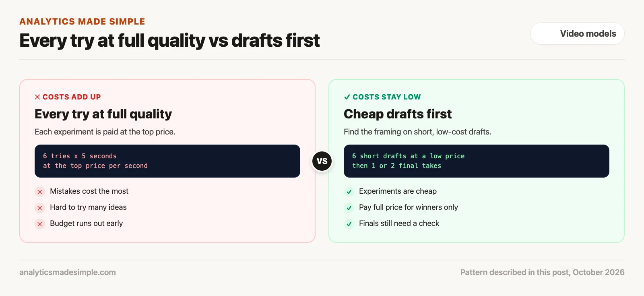Image resolution: width=644 pixels, height=296 pixels.
Task: Click the Pattern described in this post footer text
Action: pyautogui.click(x=542, y=272)
